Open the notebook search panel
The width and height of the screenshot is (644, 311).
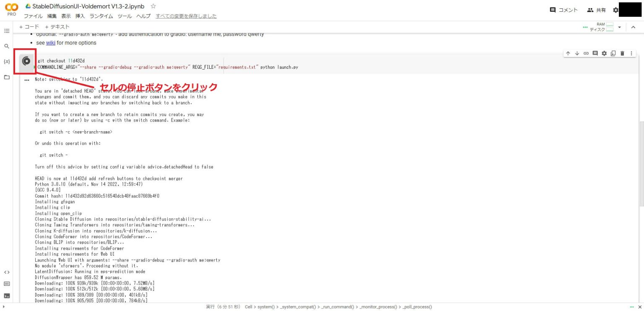point(7,46)
